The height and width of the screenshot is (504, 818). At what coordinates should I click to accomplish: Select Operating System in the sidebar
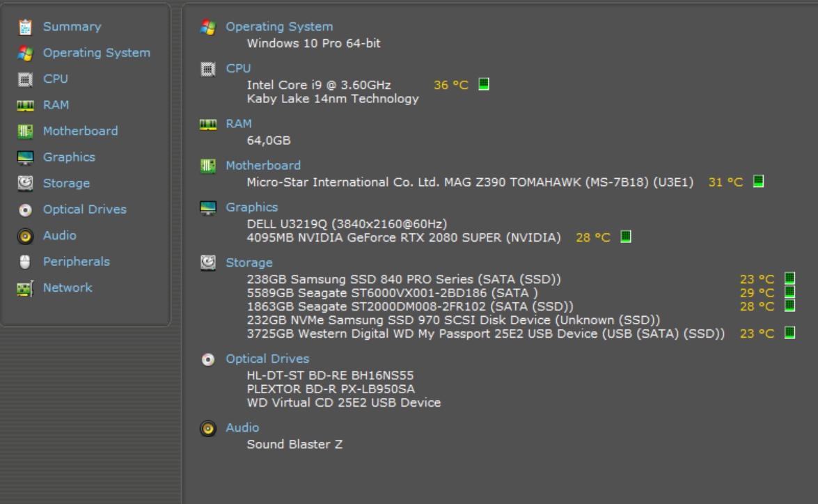pyautogui.click(x=97, y=53)
